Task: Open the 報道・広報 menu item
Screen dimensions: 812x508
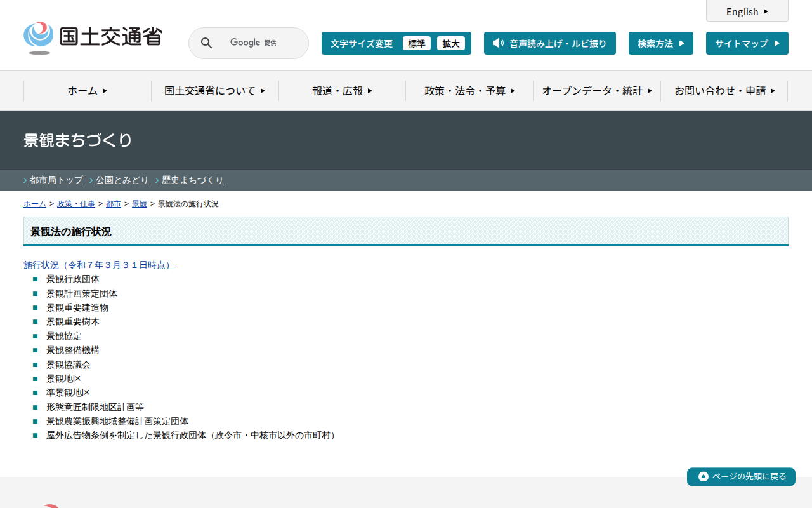Action: [342, 91]
